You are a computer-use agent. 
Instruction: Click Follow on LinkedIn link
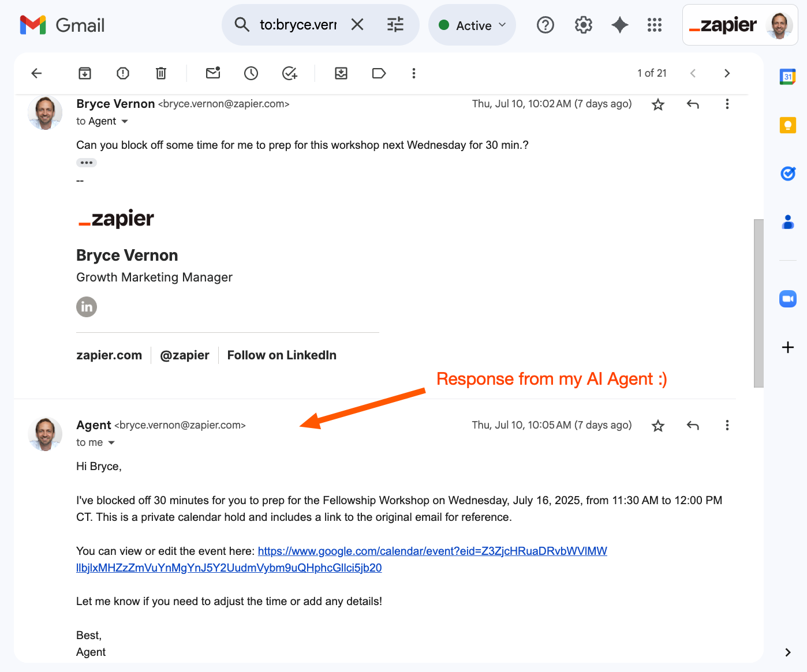point(282,355)
